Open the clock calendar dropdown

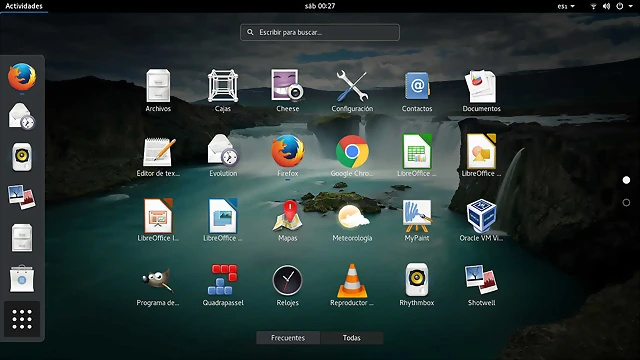pyautogui.click(x=320, y=6)
